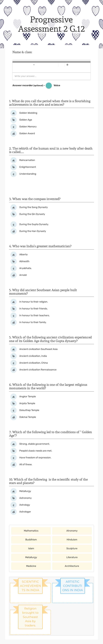Click letter a icon for 'In honour to their religion'

click(14, 302)
